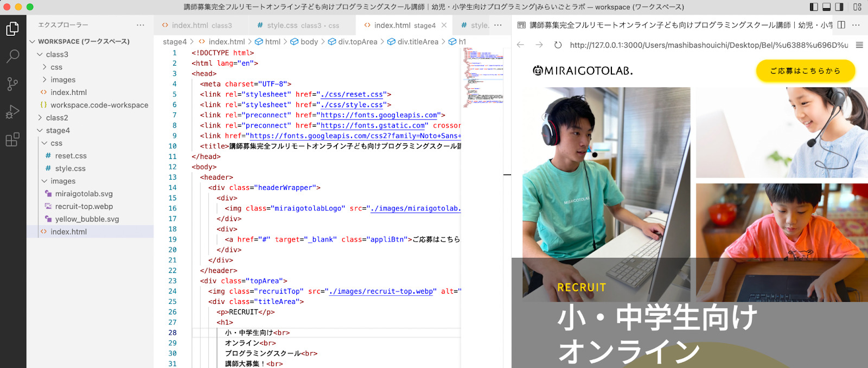Click the RECRUIT text on line 26
Screen dimensions: 868x368
[243, 312]
